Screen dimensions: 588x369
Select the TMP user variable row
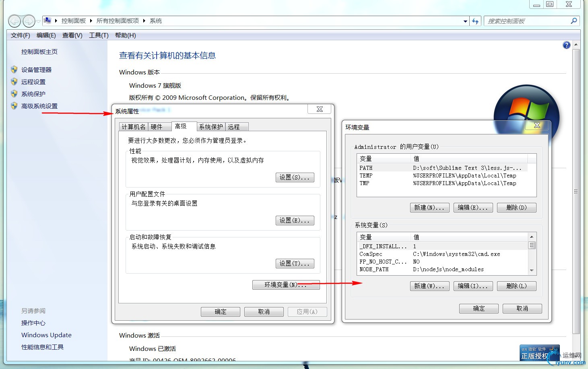pos(442,183)
